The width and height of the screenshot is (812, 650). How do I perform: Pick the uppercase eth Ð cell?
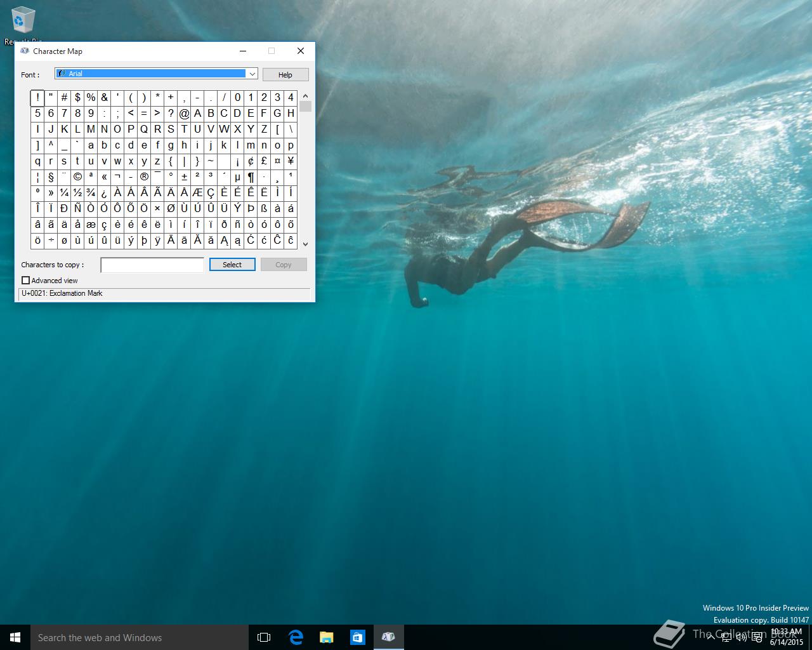point(64,208)
